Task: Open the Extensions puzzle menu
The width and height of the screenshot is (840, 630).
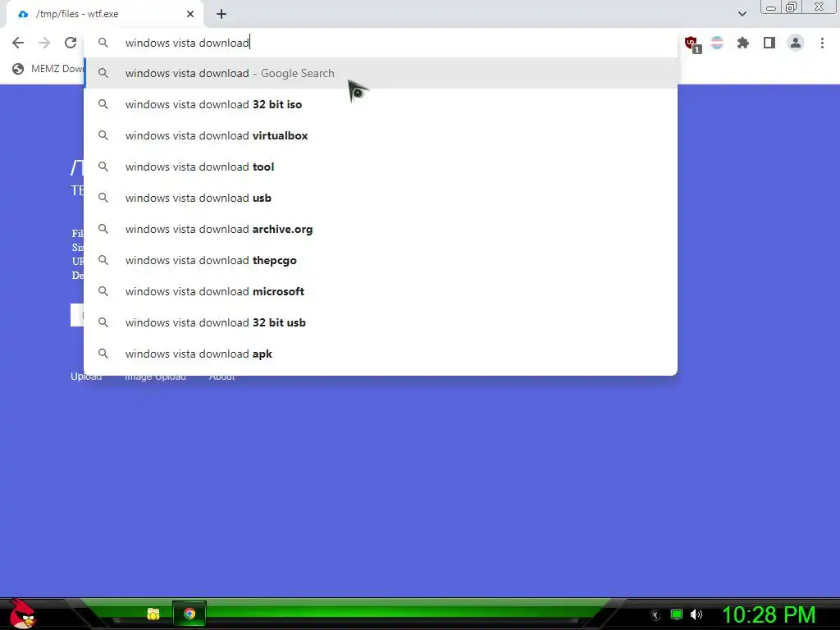Action: [742, 43]
